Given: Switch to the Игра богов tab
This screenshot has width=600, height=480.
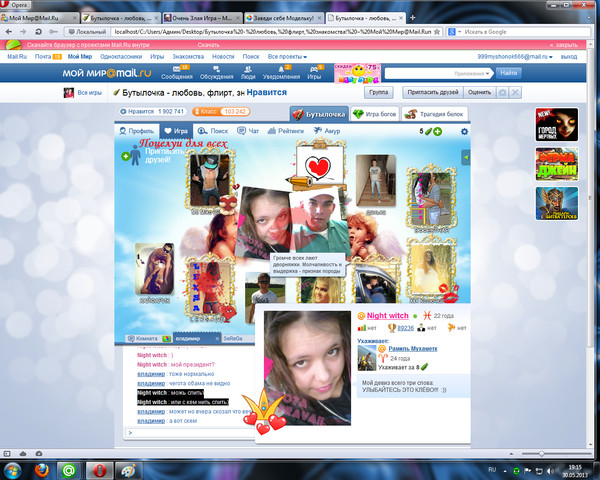Looking at the screenshot, I should click(375, 114).
